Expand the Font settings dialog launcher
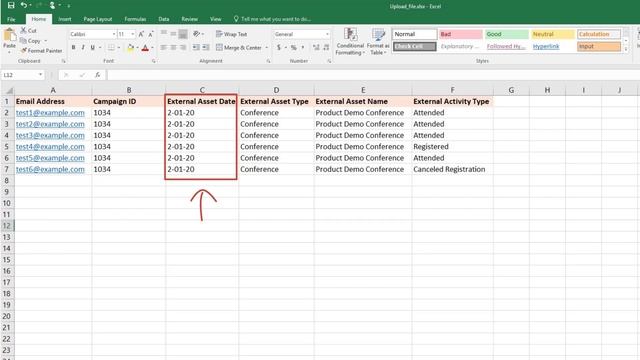 click(x=153, y=61)
